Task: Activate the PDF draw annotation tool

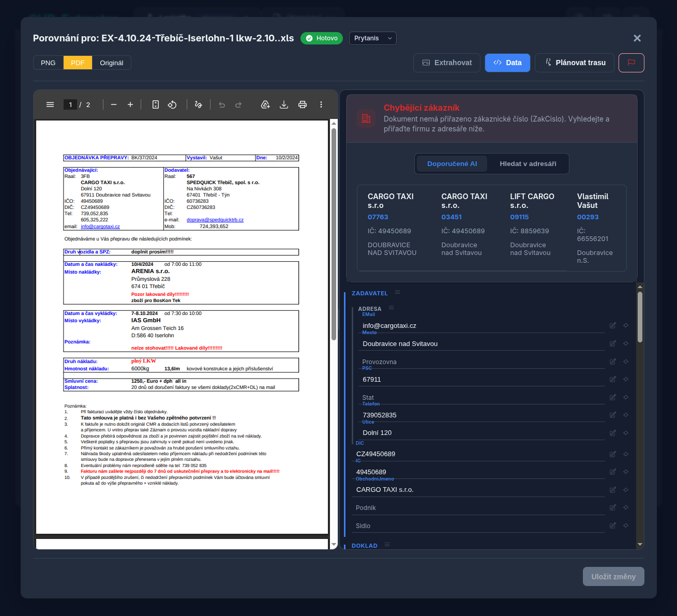Action: tap(198, 104)
